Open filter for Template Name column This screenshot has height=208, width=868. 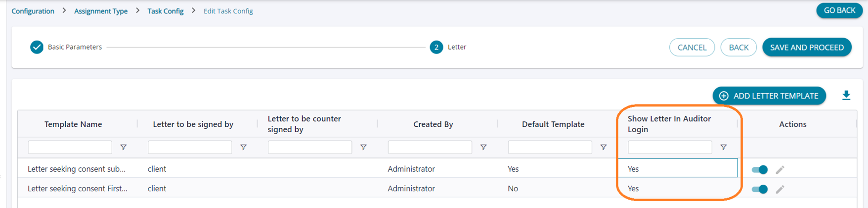(x=124, y=147)
